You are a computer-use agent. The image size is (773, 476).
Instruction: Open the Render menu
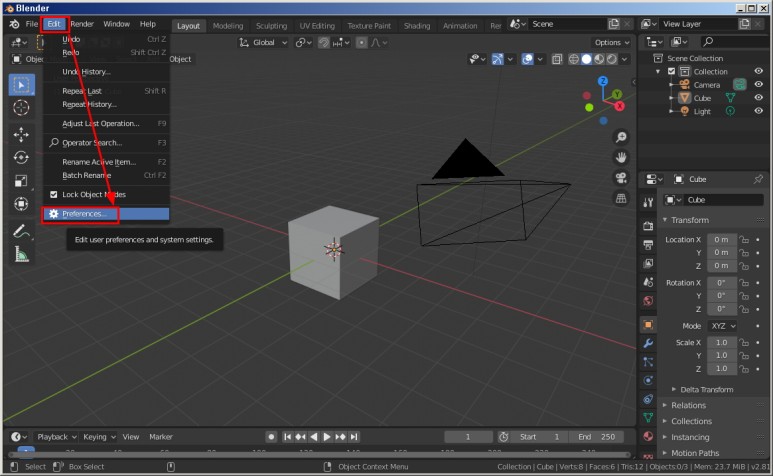pyautogui.click(x=82, y=24)
